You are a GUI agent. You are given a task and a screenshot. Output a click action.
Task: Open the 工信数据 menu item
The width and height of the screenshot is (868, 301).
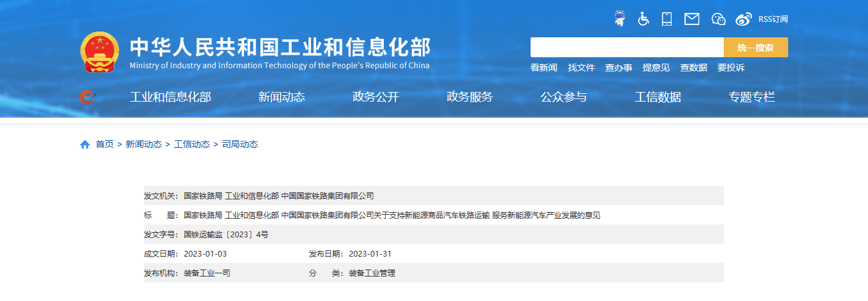click(657, 97)
